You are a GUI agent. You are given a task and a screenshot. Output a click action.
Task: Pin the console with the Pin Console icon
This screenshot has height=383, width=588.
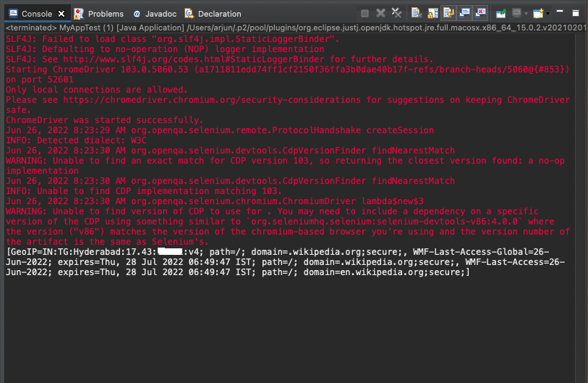tap(500, 13)
